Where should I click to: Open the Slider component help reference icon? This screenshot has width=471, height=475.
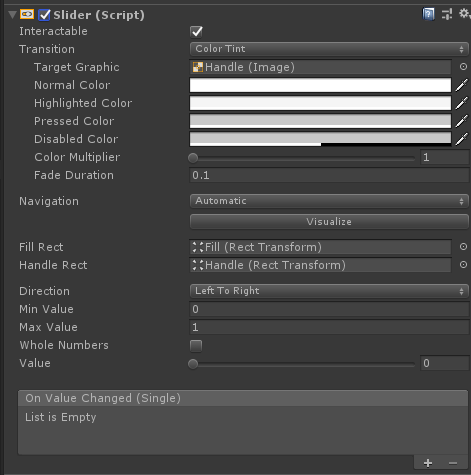tap(428, 14)
